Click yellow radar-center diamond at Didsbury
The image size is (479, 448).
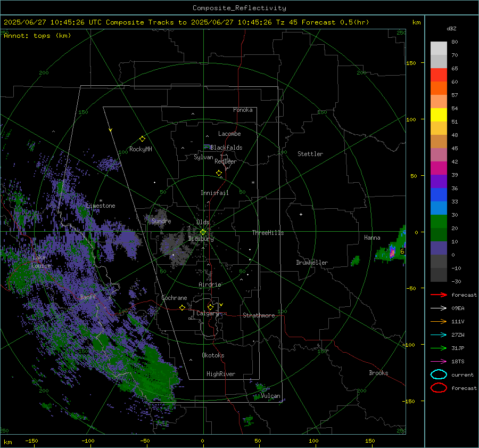pyautogui.click(x=203, y=232)
